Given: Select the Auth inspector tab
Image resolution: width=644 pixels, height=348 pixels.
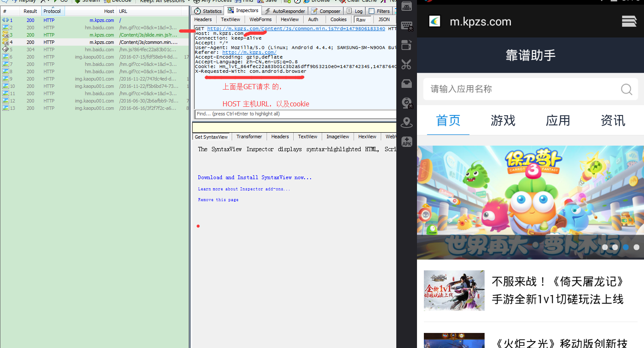Looking at the screenshot, I should (313, 19).
